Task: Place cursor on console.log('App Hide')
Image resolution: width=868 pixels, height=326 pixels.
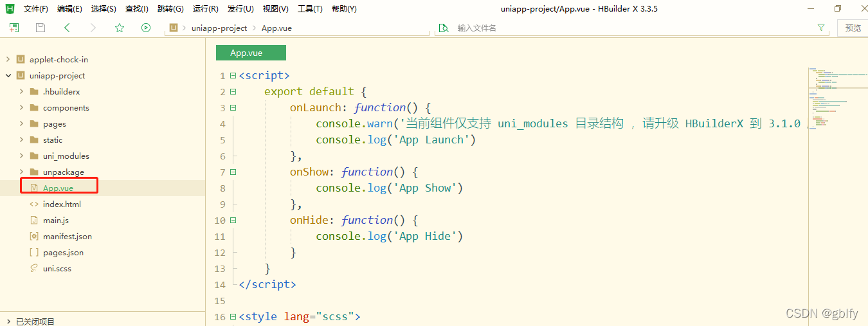Action: point(389,236)
